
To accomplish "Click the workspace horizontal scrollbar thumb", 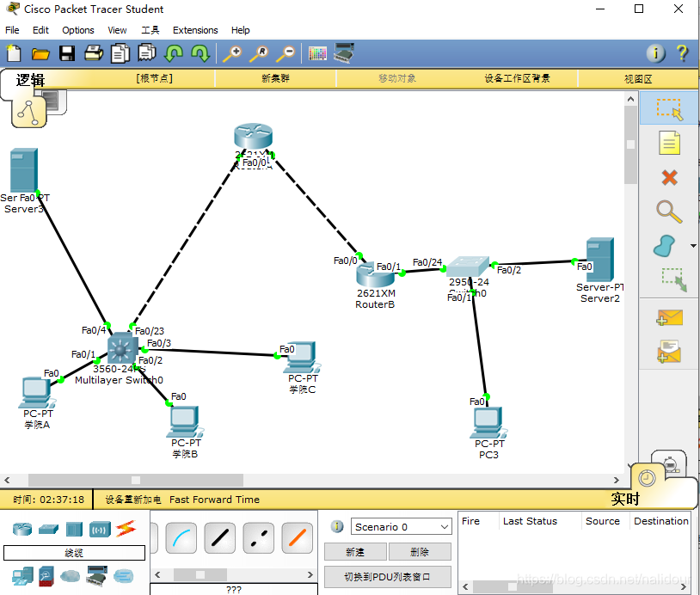I will [136, 480].
